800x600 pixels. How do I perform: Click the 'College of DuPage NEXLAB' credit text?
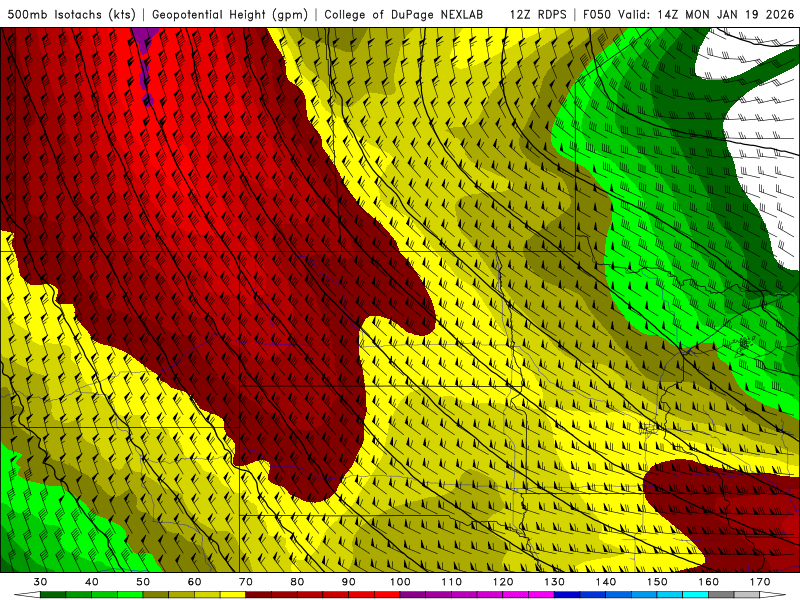click(404, 14)
